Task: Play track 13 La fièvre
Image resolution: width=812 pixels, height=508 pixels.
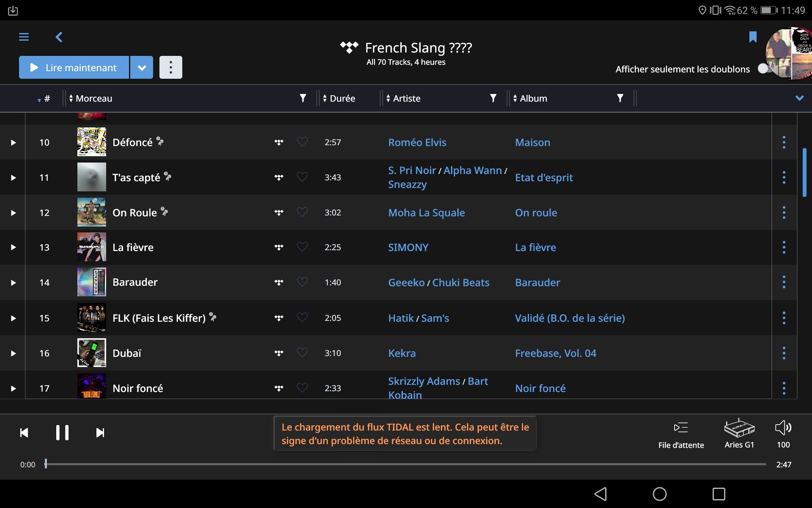Action: tap(13, 247)
